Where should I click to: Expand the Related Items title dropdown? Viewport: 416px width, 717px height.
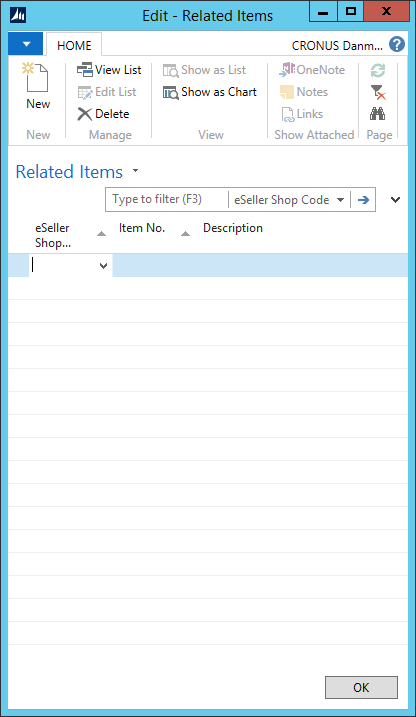(135, 171)
